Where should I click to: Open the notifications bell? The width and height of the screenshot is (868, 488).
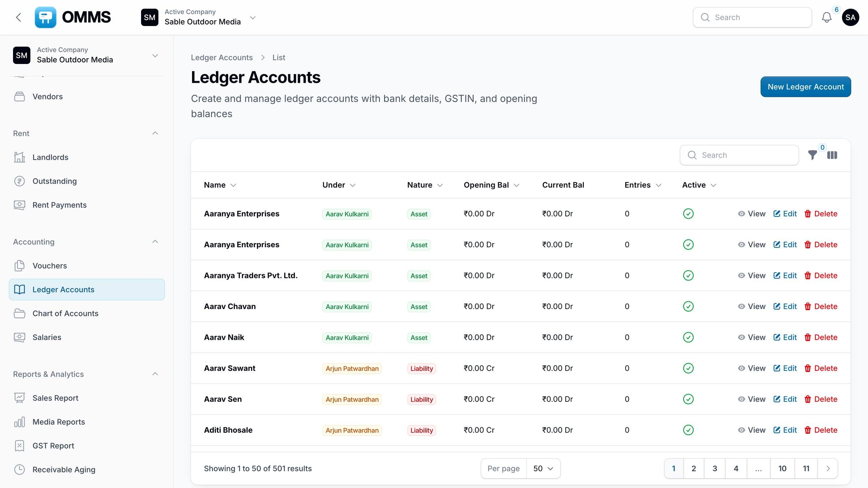click(x=826, y=17)
